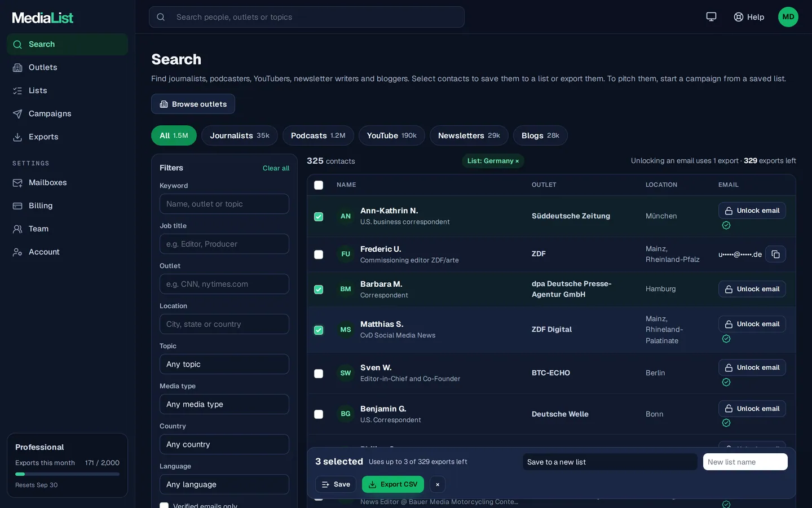Unlock email for Barbara M.
Viewport: 812px width, 508px height.
(752, 289)
